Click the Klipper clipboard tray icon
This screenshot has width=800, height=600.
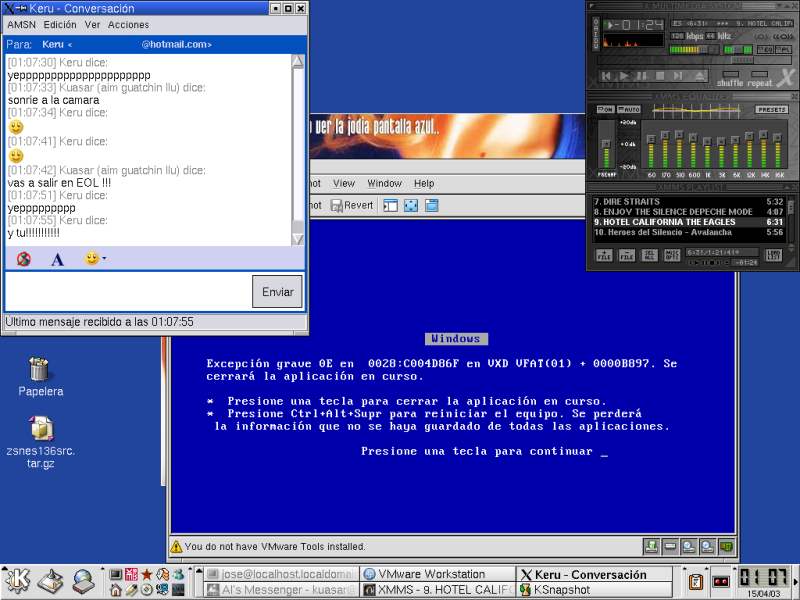tap(695, 582)
